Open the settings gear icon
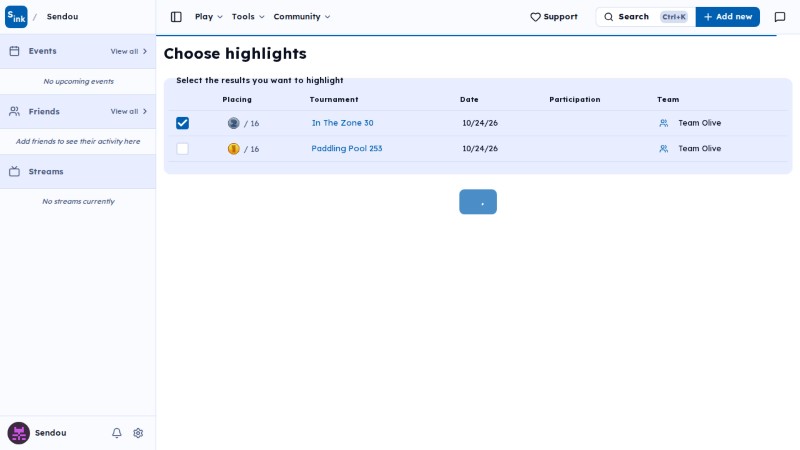Screen dimensions: 800x450 click(x=138, y=433)
